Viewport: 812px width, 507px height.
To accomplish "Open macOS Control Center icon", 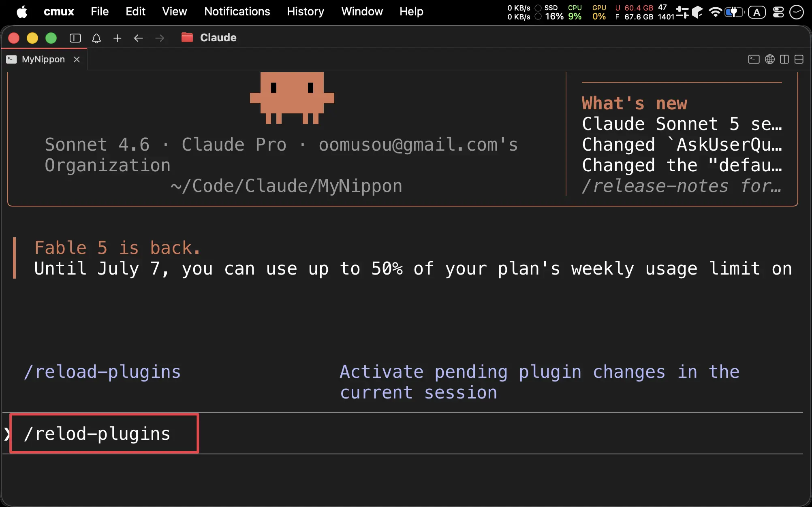I will (778, 12).
